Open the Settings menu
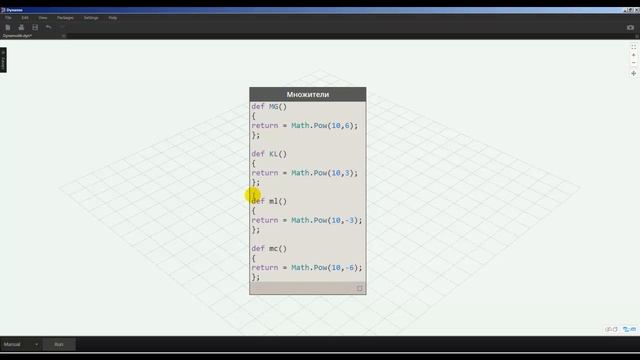 (91, 18)
